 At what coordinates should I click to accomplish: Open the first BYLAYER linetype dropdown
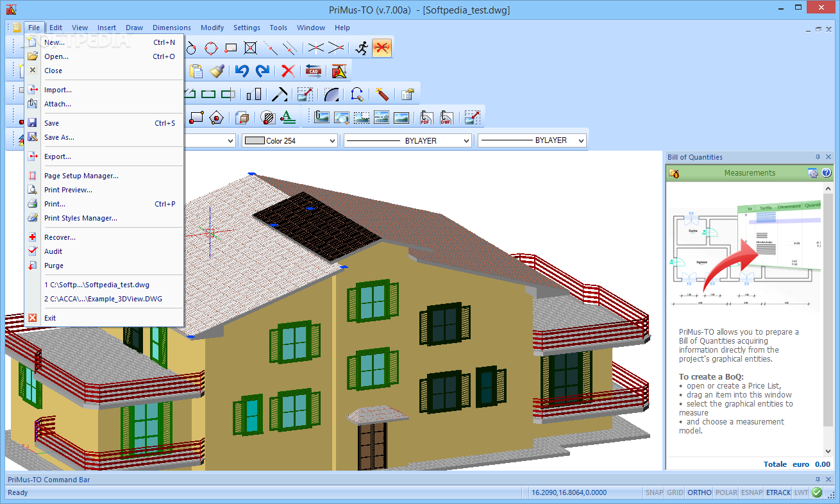(466, 140)
